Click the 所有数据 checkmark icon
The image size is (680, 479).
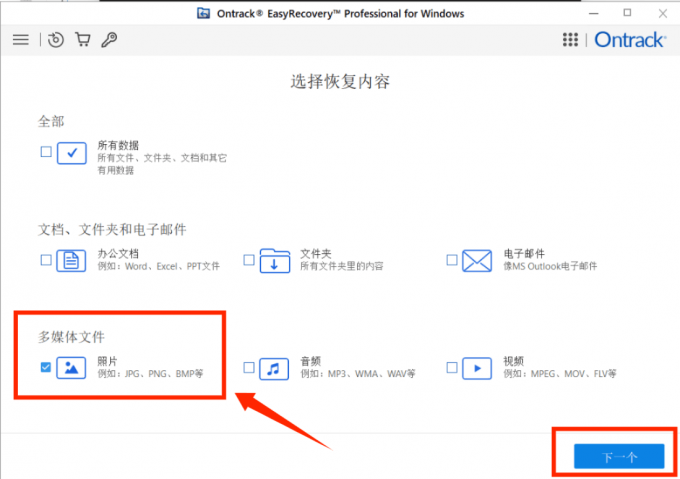click(x=72, y=153)
